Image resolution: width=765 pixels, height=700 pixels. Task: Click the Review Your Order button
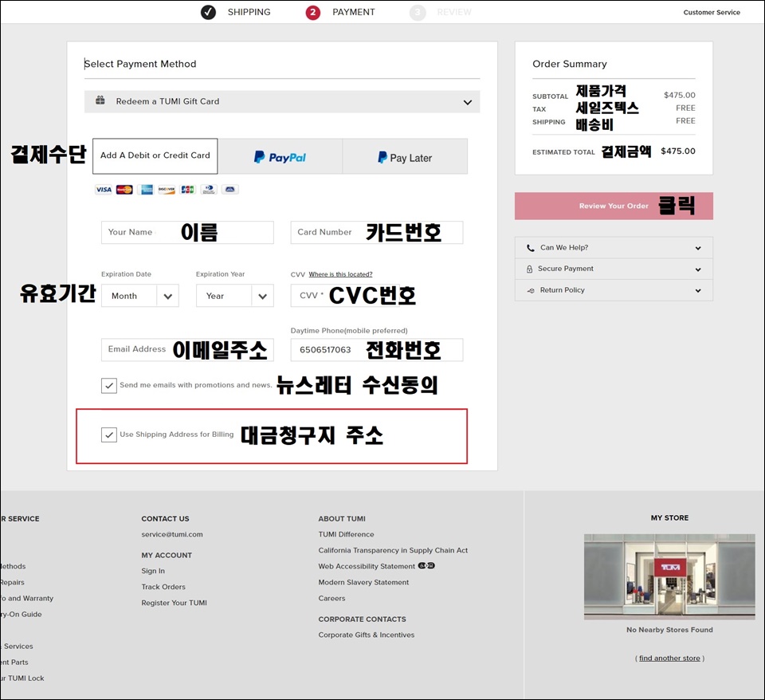click(x=614, y=206)
